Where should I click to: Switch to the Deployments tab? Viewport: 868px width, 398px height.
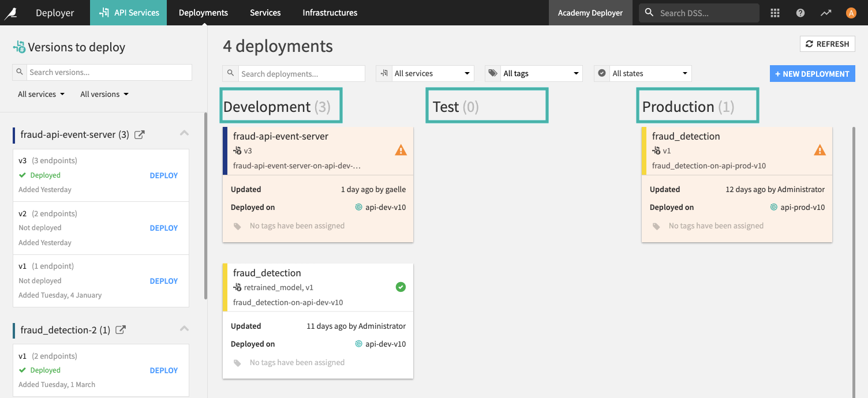[203, 12]
